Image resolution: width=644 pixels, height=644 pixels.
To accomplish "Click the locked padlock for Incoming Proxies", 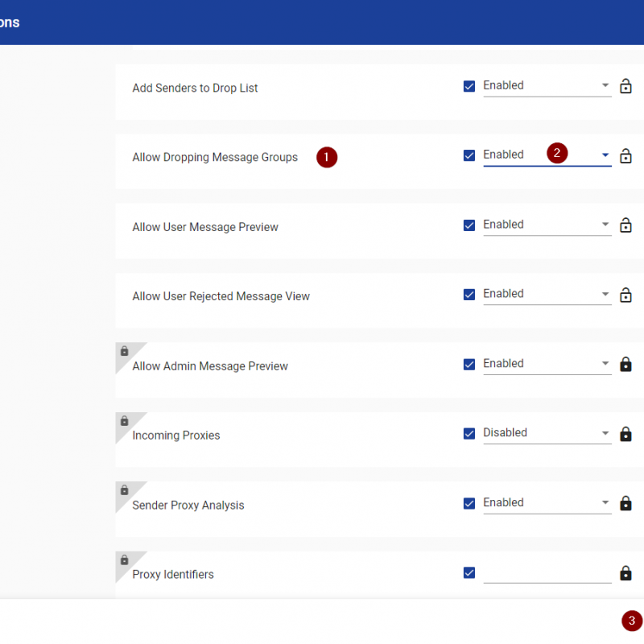I will [625, 434].
